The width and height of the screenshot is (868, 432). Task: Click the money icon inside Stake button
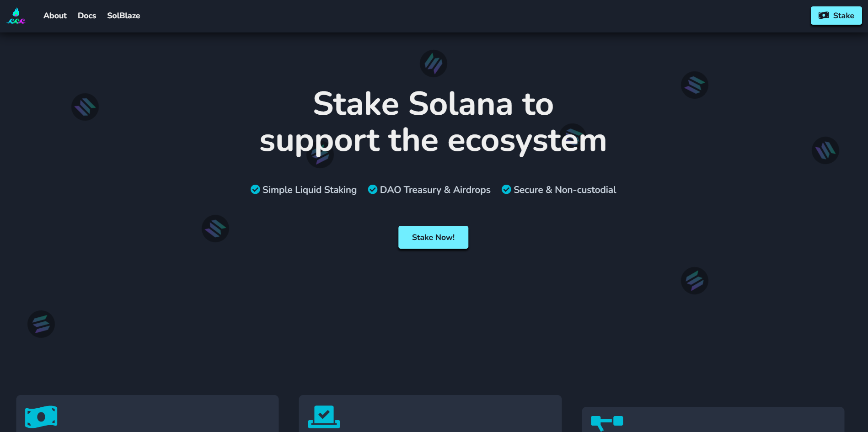click(824, 16)
